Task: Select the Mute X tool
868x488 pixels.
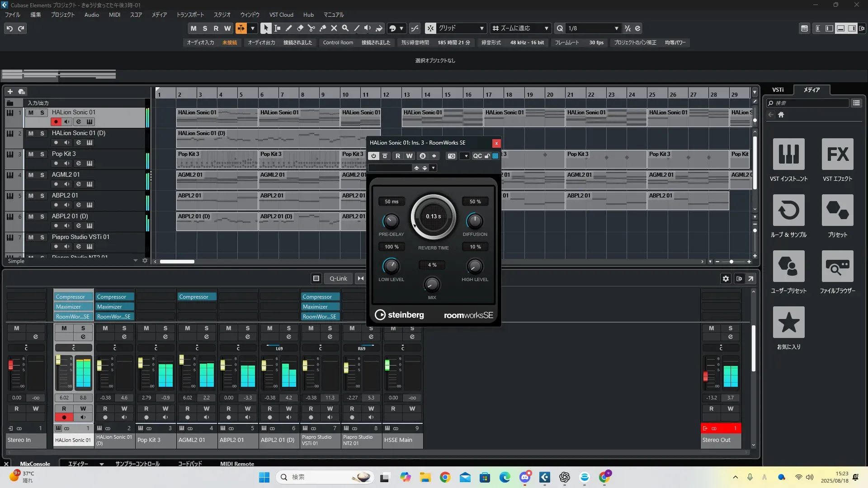Action: tap(334, 28)
